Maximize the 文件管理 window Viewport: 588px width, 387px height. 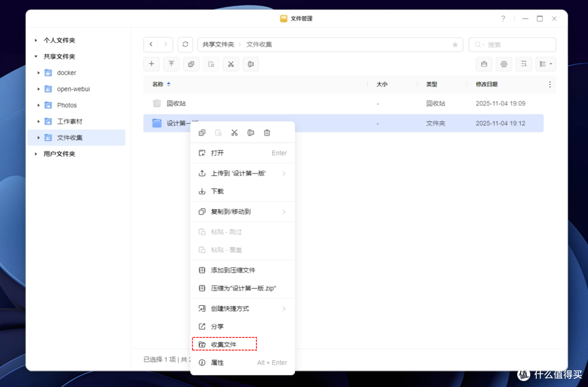tap(540, 19)
